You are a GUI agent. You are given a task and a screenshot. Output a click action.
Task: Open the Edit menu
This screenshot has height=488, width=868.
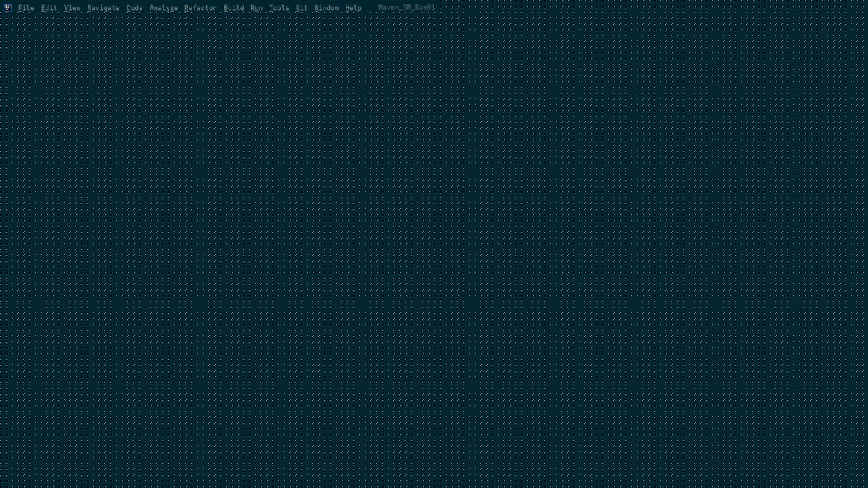tap(49, 8)
